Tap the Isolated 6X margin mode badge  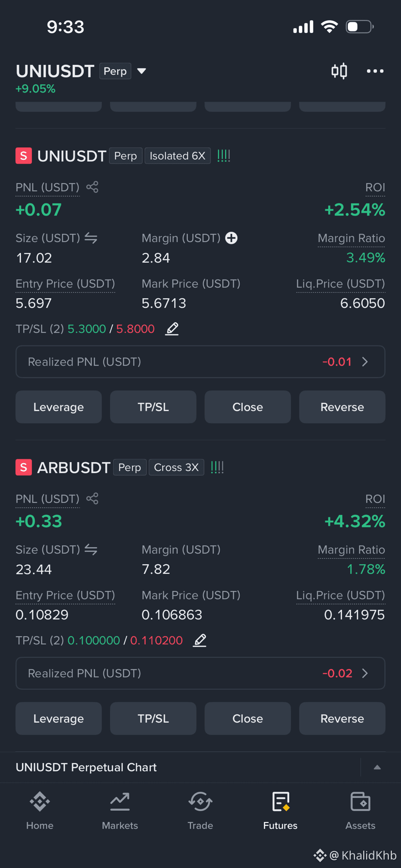(x=177, y=156)
